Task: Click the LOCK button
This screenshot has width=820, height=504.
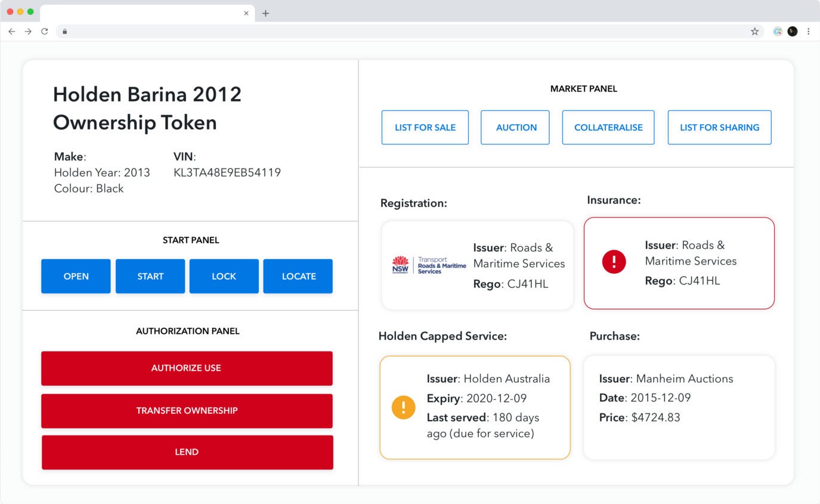Action: [x=224, y=276]
